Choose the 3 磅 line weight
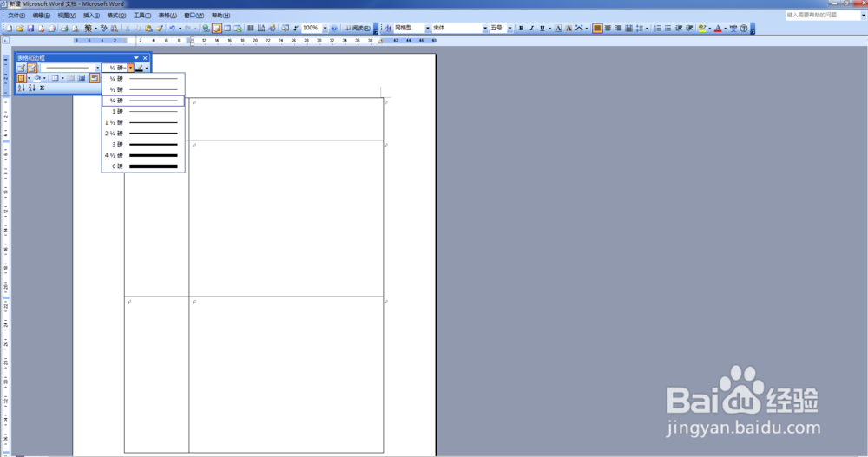 [143, 145]
